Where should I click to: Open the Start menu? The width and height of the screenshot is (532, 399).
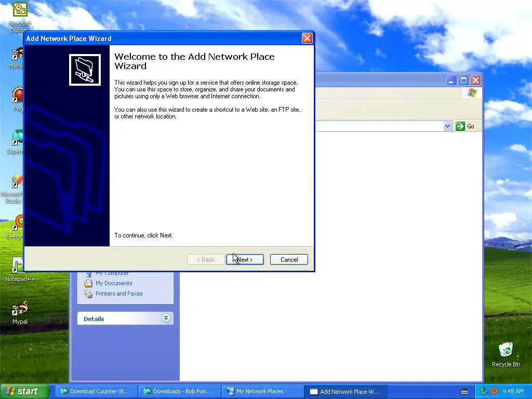pyautogui.click(x=24, y=391)
